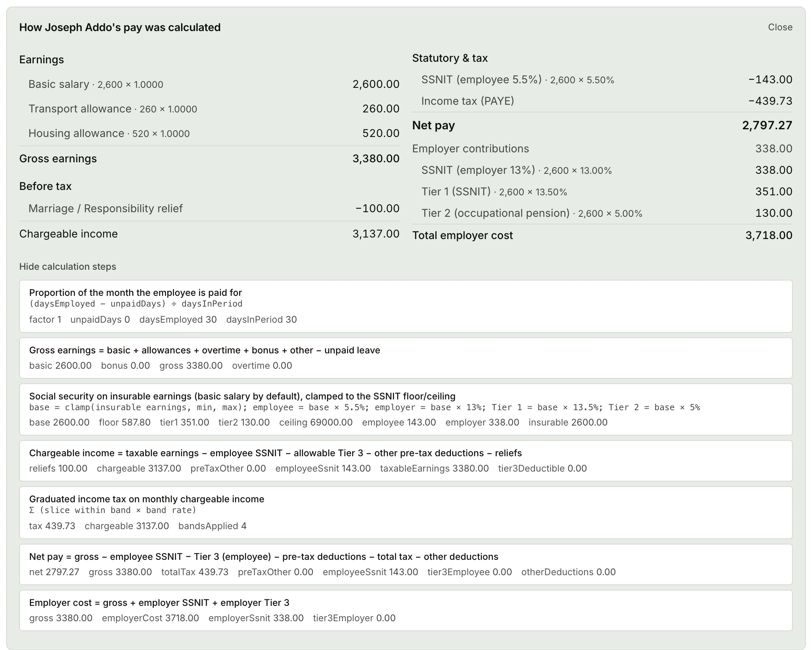Click the Employer contributions row
Viewport: 812px width, 650px height.
pos(602,148)
